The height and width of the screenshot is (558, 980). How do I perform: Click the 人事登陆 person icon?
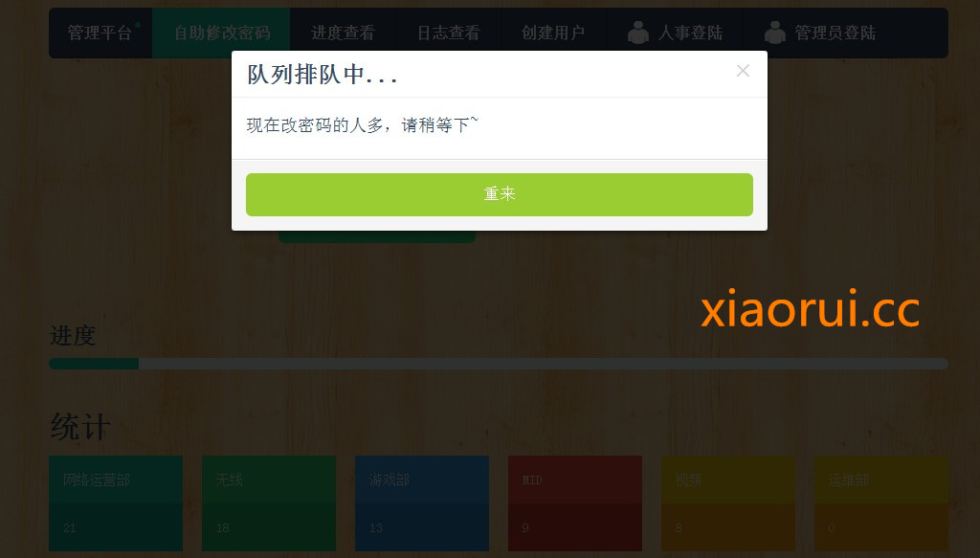pos(638,33)
